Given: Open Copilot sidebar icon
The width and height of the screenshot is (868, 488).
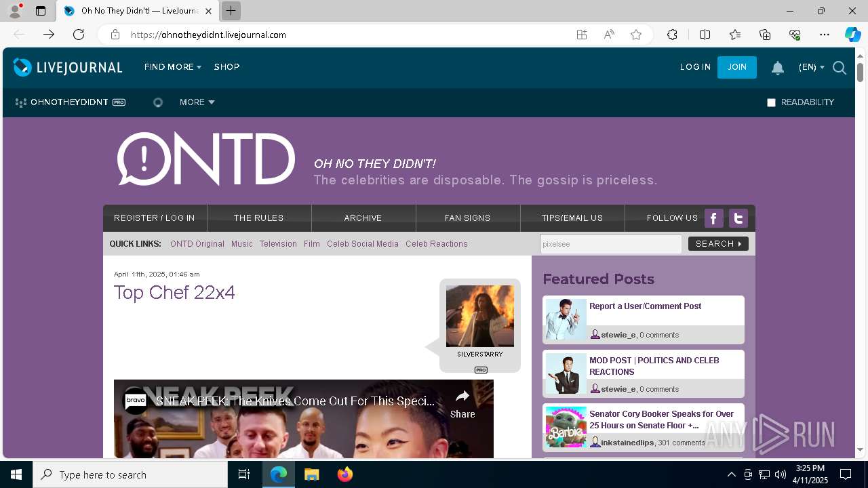Looking at the screenshot, I should [852, 35].
